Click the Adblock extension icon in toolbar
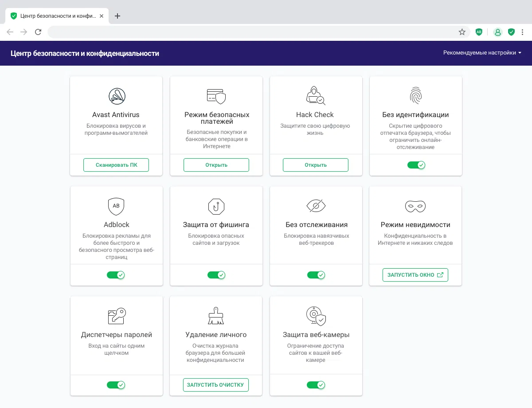Screen dimensions: 532x408 click(479, 32)
